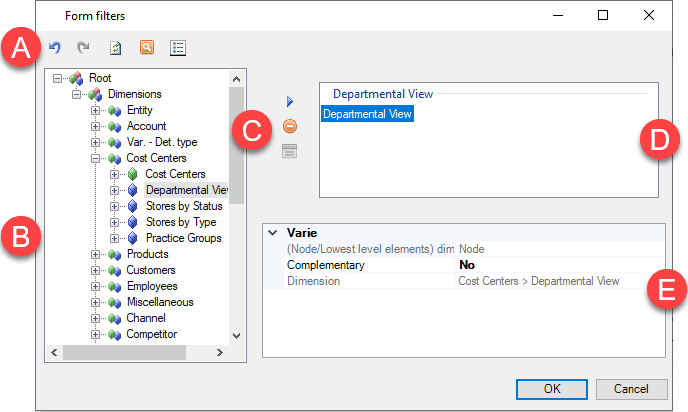Collapse the Cost Centers dimension node
688x412 pixels.
95,158
